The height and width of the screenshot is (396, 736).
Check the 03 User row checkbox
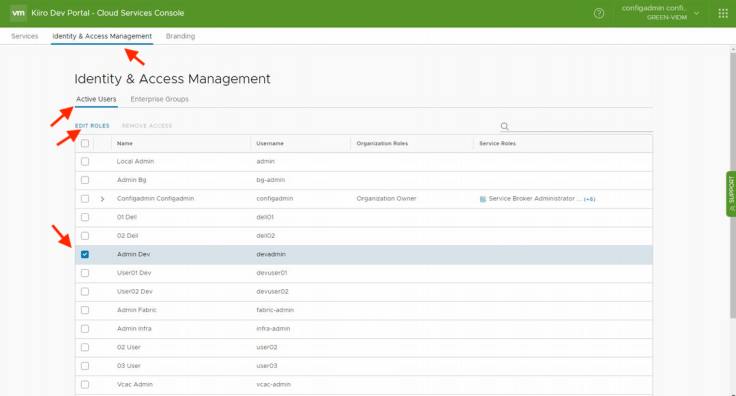(85, 366)
